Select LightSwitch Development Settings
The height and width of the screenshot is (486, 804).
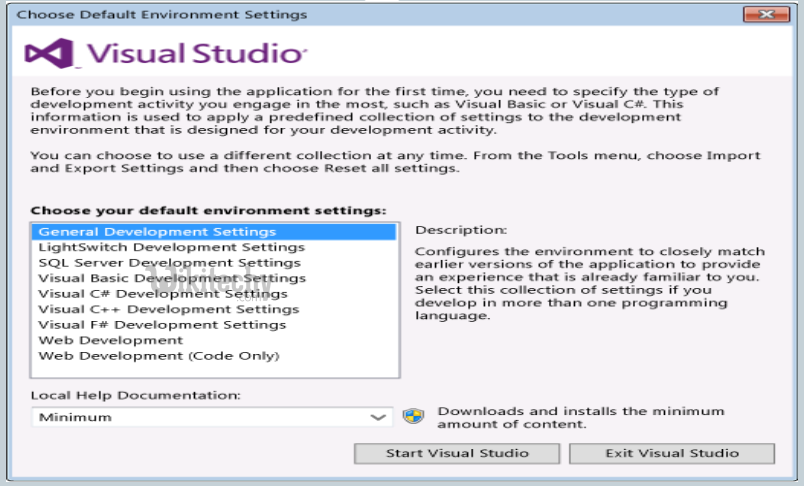pos(214,247)
